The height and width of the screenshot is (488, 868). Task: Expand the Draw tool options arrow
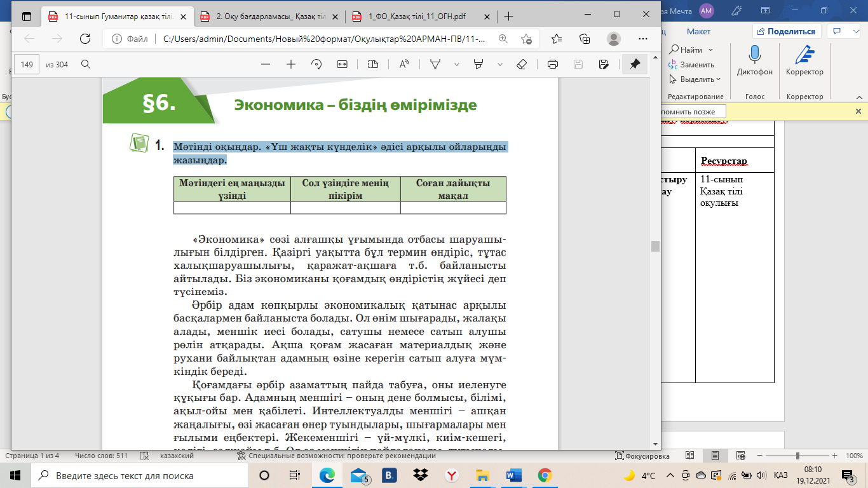pos(456,64)
